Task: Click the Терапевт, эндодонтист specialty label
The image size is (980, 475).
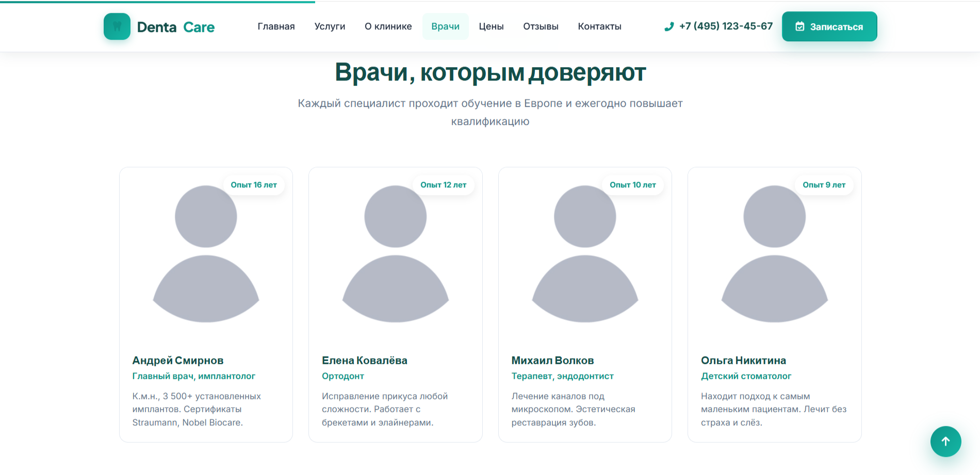Action: (x=562, y=376)
